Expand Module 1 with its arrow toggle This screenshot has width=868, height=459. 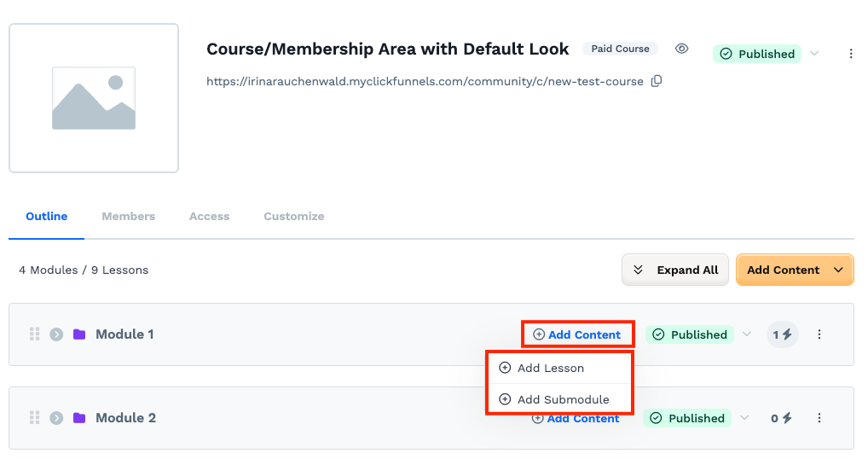(x=56, y=334)
